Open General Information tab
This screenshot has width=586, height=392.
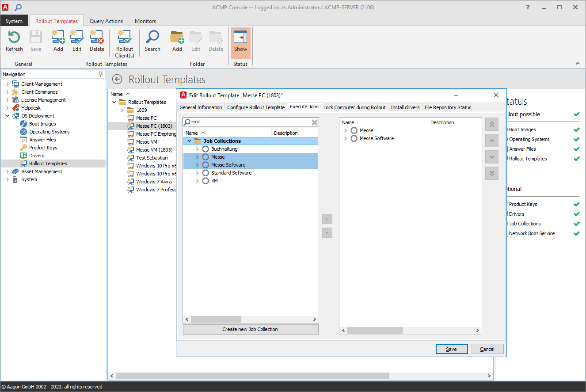(201, 107)
